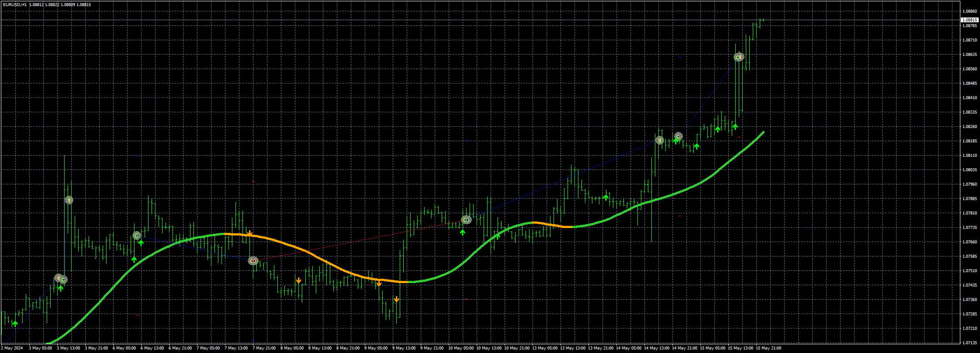Select the green up arrow at 13 May 21:00
980x353 pixels.
click(x=606, y=197)
